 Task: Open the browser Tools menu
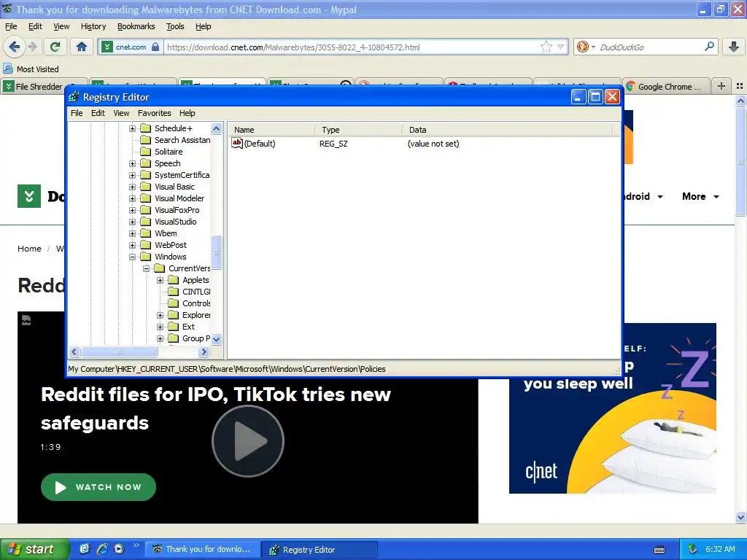(175, 26)
